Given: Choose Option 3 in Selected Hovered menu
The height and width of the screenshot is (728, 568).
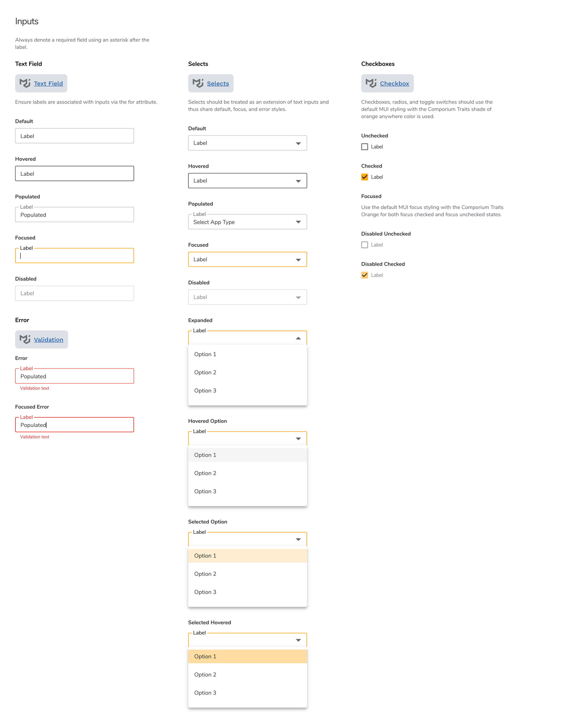Looking at the screenshot, I should [205, 693].
